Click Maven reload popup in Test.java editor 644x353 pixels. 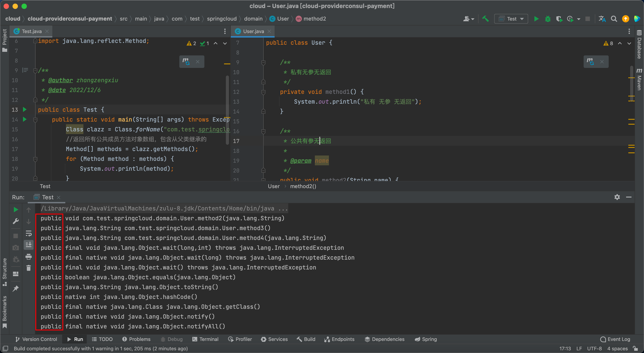tap(186, 61)
